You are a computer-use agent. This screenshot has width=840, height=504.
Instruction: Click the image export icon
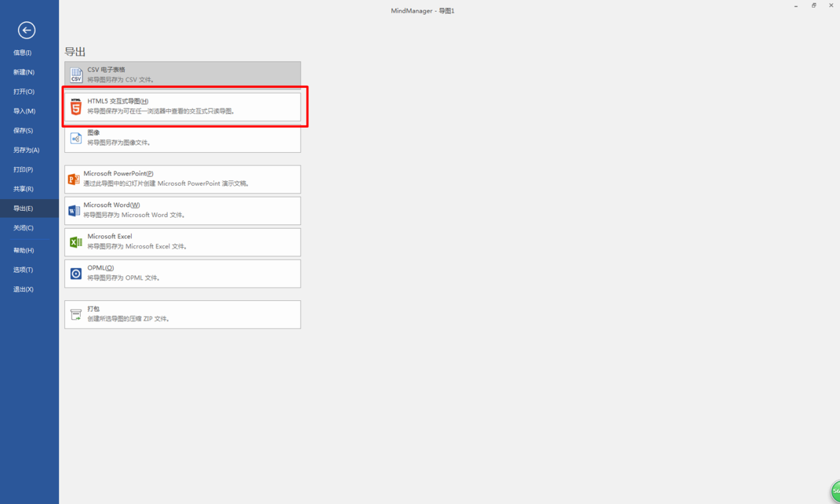76,138
